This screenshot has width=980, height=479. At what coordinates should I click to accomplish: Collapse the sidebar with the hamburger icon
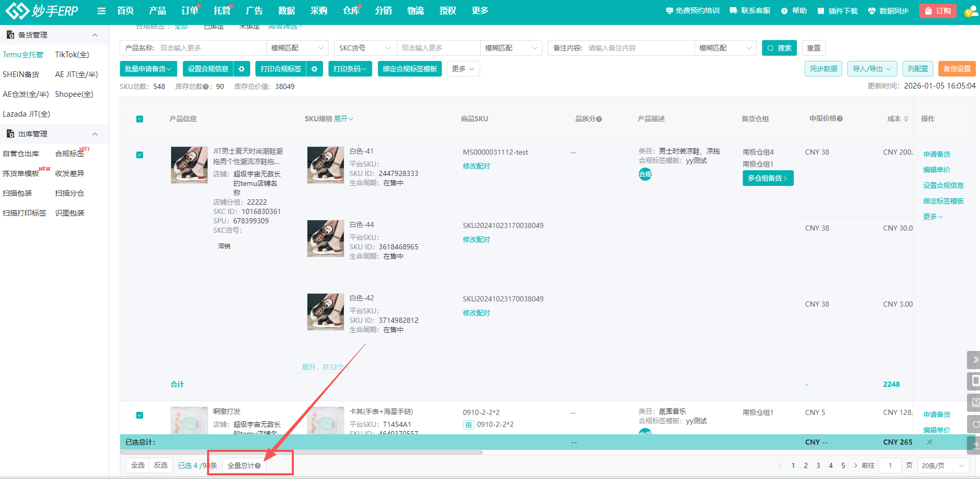[101, 11]
